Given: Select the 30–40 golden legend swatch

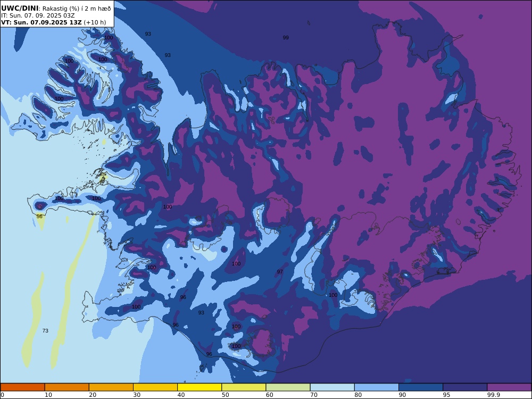Looking at the screenshot, I should (155, 387).
